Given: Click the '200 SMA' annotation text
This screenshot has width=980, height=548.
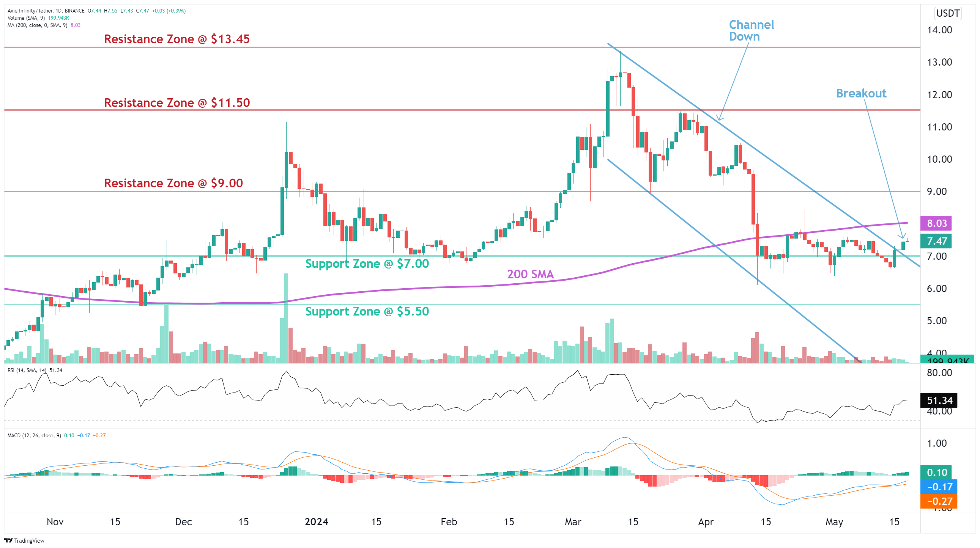Looking at the screenshot, I should tap(530, 274).
